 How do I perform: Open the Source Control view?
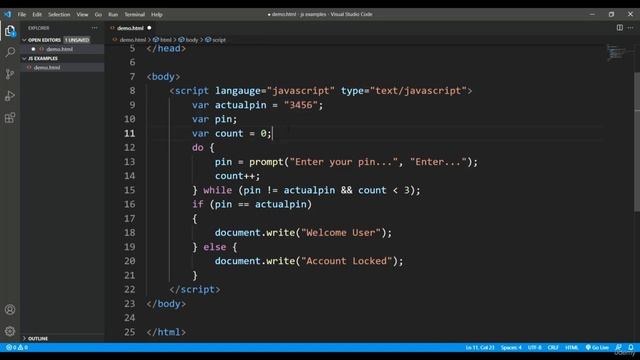pos(10,74)
